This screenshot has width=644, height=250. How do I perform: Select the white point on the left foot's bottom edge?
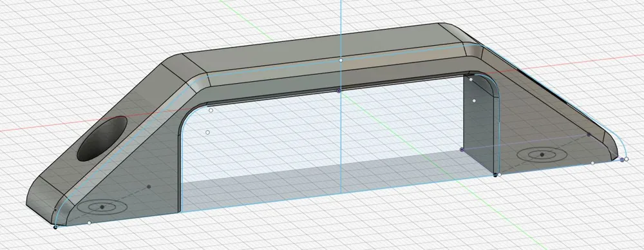click(x=89, y=223)
